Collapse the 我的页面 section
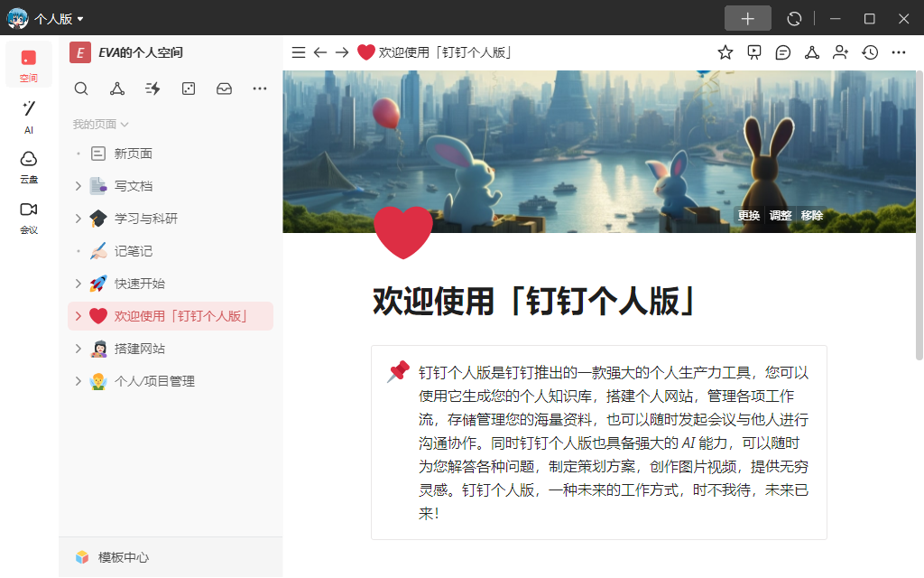The width and height of the screenshot is (924, 578). [x=101, y=125]
